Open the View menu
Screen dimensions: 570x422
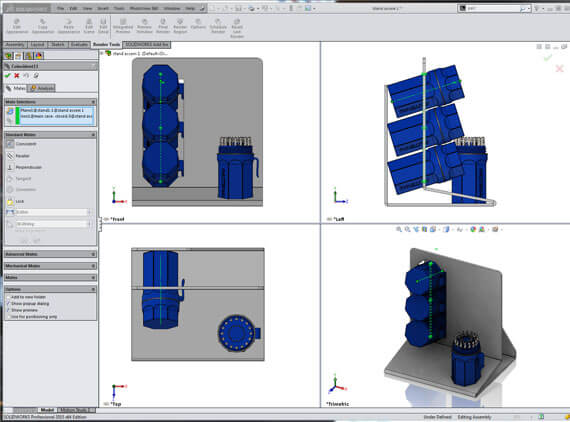[x=87, y=8]
